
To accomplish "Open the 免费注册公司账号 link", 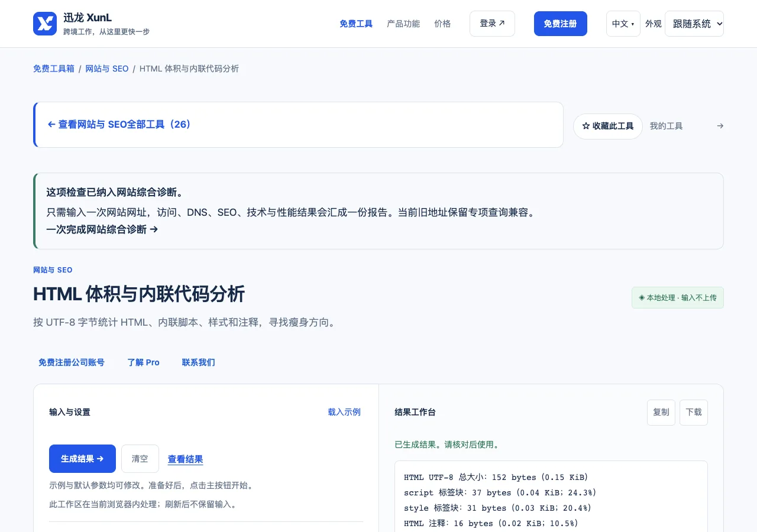I will [72, 362].
